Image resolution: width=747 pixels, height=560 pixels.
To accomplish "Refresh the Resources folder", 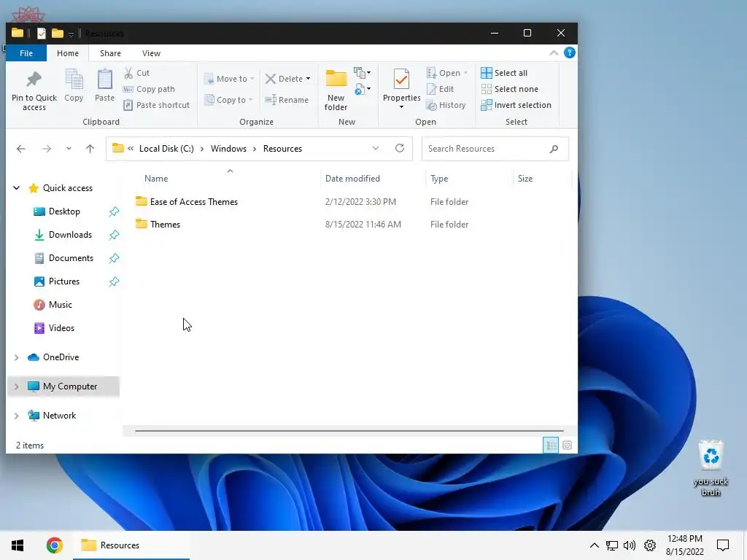I will point(400,148).
